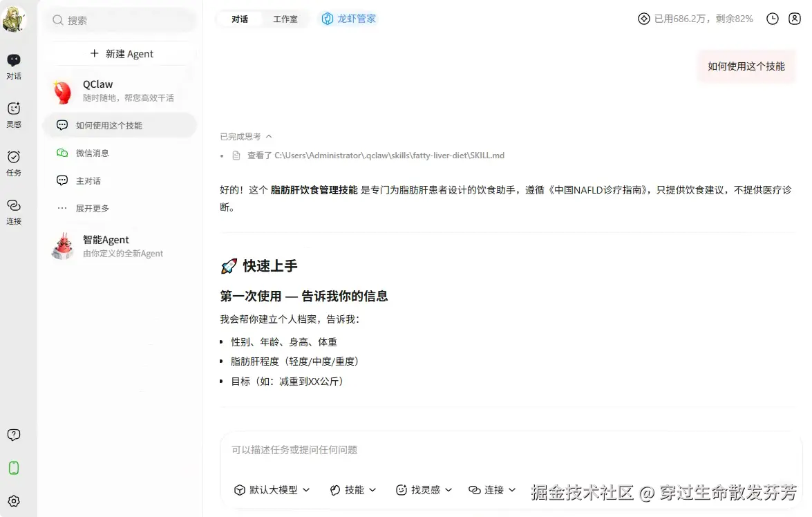The width and height of the screenshot is (812, 517).
Task: Click the 性别、年龄、身高、体重 bullet
Action: click(284, 342)
